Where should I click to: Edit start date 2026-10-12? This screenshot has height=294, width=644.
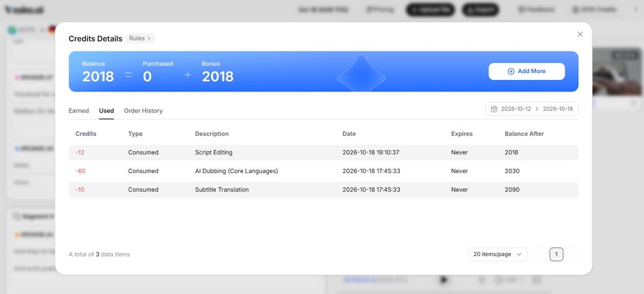516,109
